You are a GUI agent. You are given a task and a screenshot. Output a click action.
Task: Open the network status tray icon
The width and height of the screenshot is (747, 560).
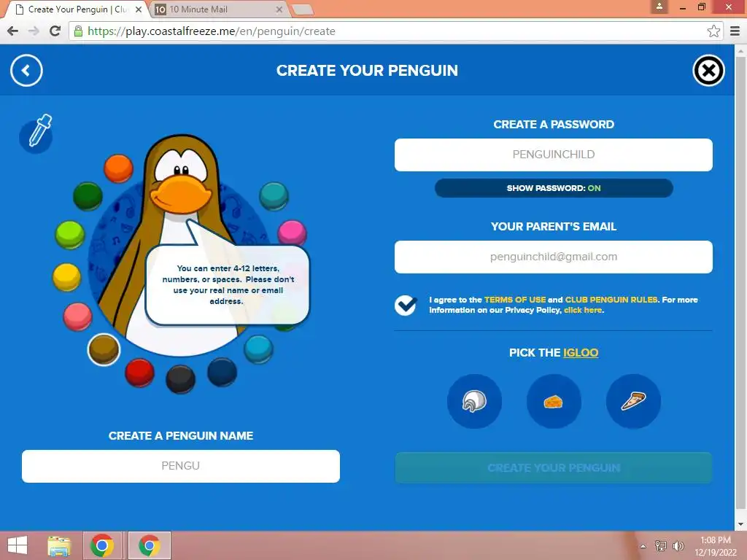[x=661, y=546]
